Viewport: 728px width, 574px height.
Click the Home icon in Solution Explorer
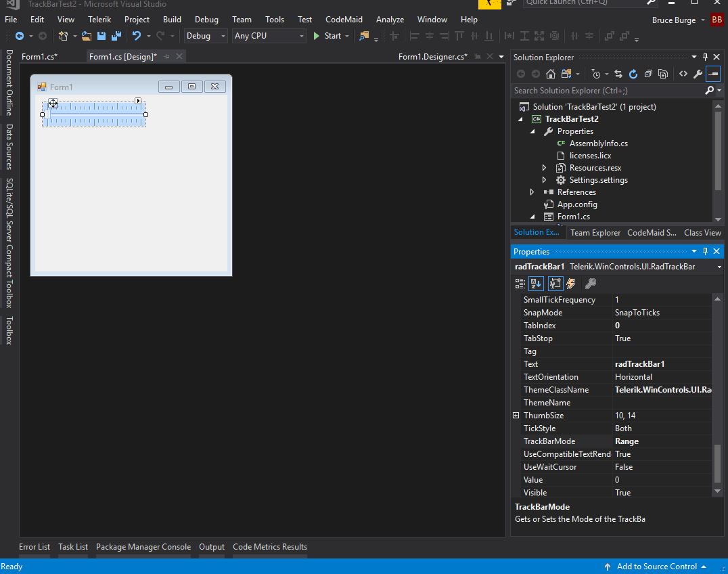(551, 74)
